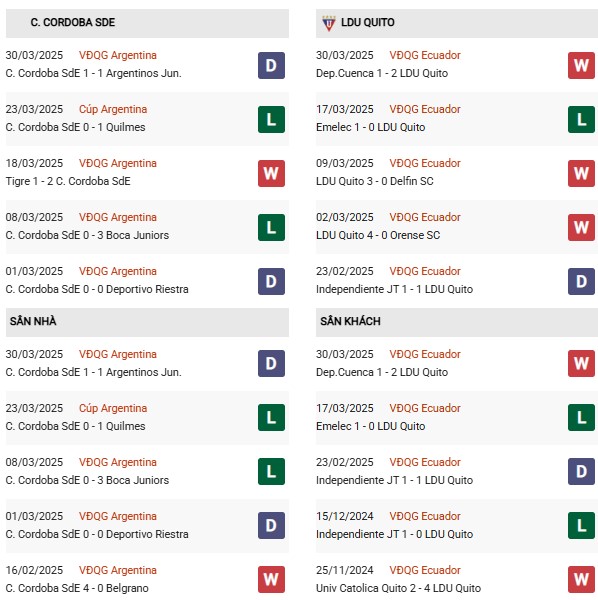
Task: Select the SÂN NHÀ section header
Action: [x=147, y=321]
